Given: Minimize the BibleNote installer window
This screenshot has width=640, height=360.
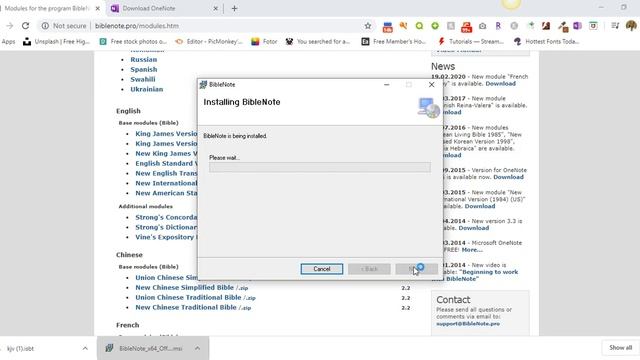Looking at the screenshot, I should (387, 84).
